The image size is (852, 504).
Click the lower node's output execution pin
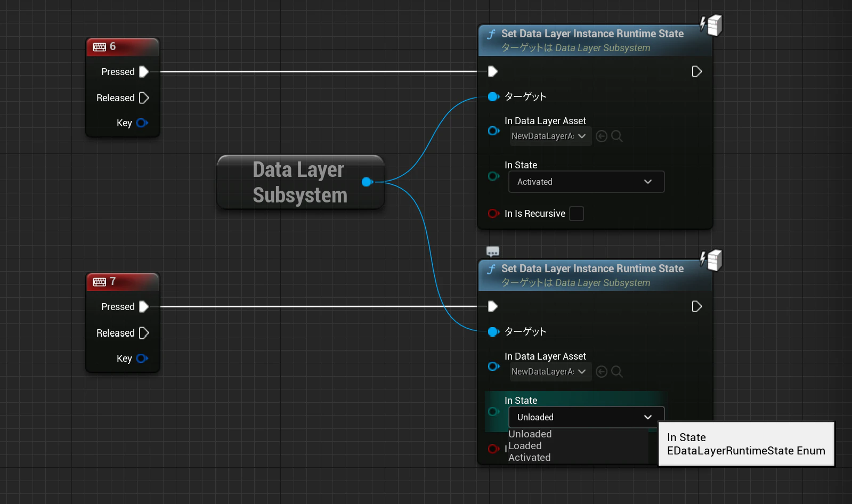click(x=696, y=306)
